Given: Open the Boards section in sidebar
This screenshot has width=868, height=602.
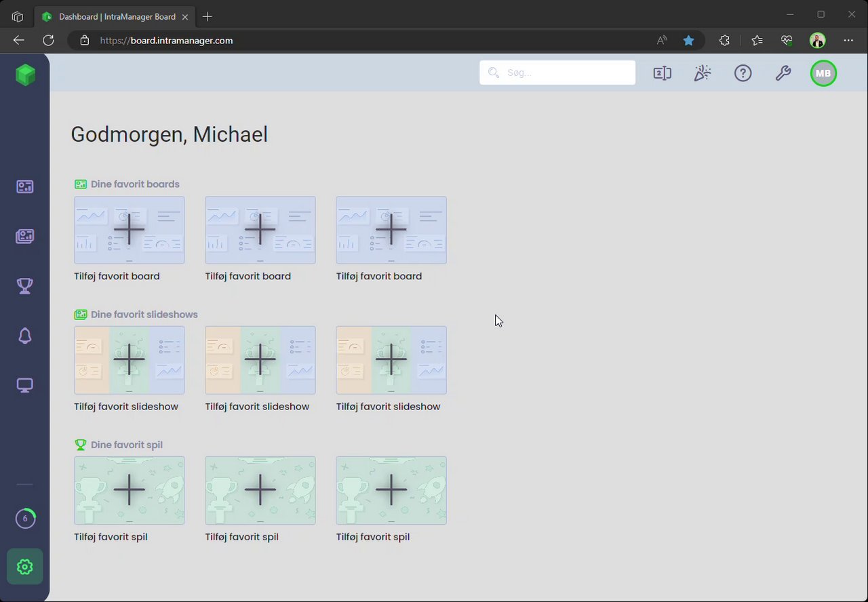Looking at the screenshot, I should click(x=25, y=186).
